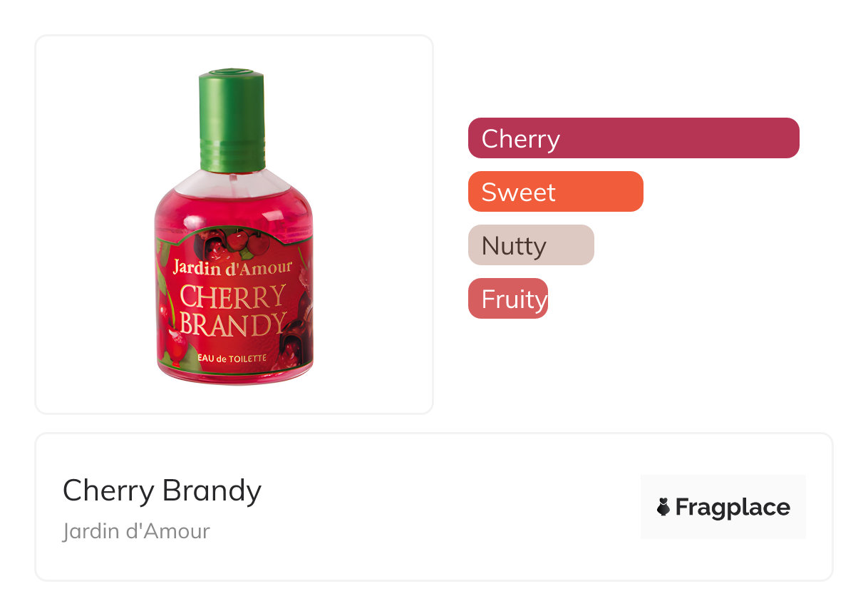868x616 pixels.
Task: Open the Cherry Brandy product title
Action: (162, 491)
